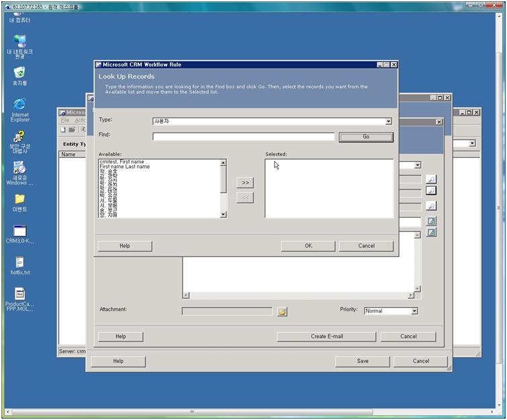The height and width of the screenshot is (420, 507).
Task: Click the >> button to add selected records
Action: coord(245,183)
